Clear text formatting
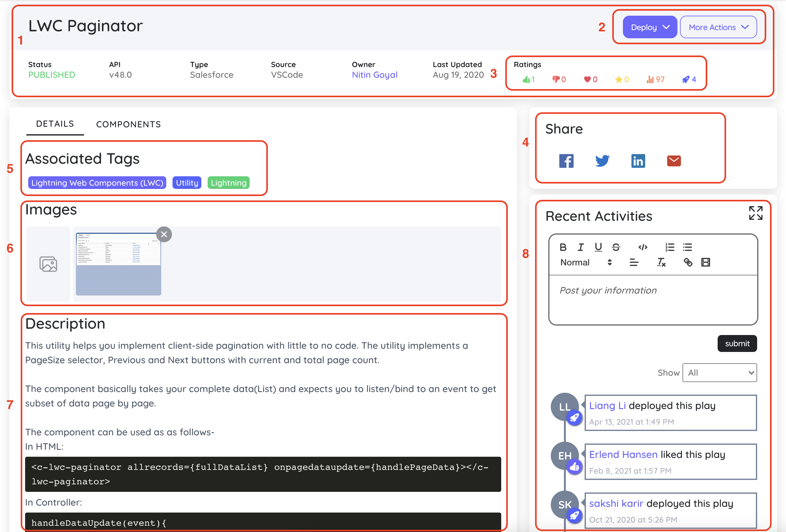The width and height of the screenshot is (786, 532). click(661, 263)
